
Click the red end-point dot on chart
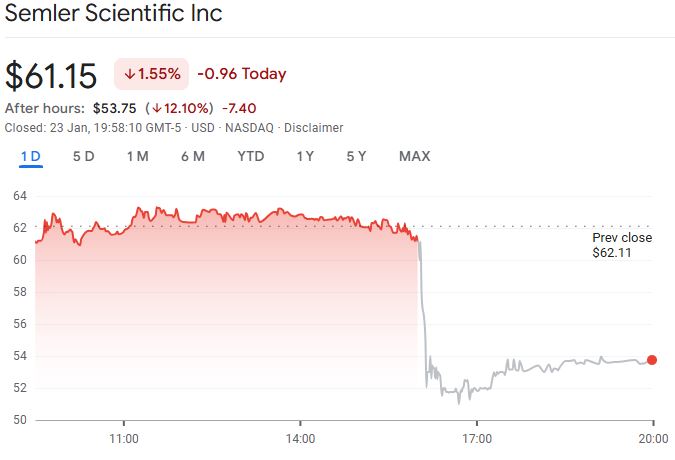point(652,360)
